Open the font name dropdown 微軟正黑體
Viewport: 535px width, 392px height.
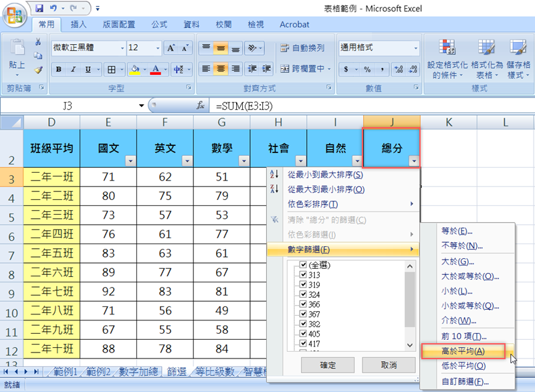point(122,48)
